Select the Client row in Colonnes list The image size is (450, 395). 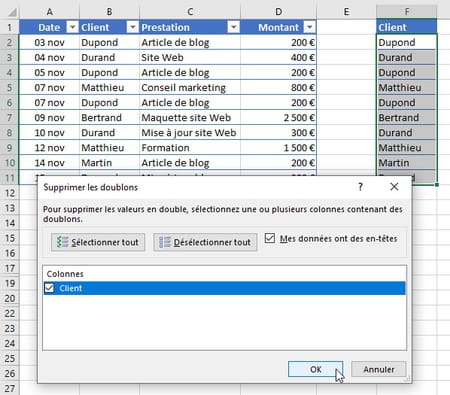pos(225,288)
